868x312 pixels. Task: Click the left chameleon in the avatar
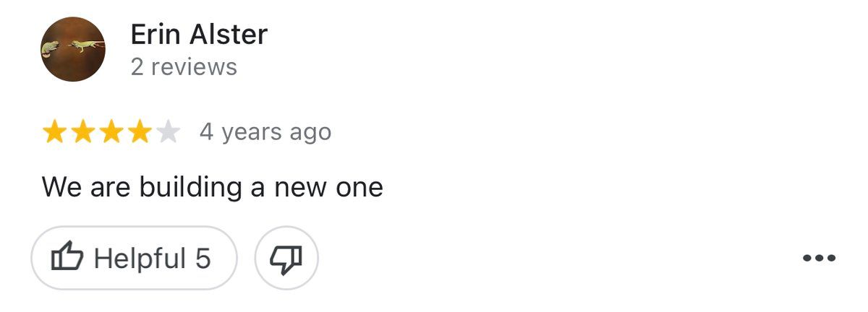(x=51, y=48)
